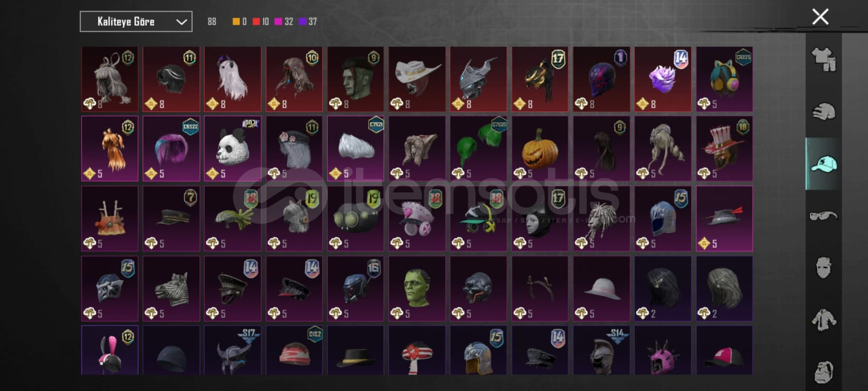Select the jacket category icon
The height and width of the screenshot is (391, 868).
pos(824,320)
